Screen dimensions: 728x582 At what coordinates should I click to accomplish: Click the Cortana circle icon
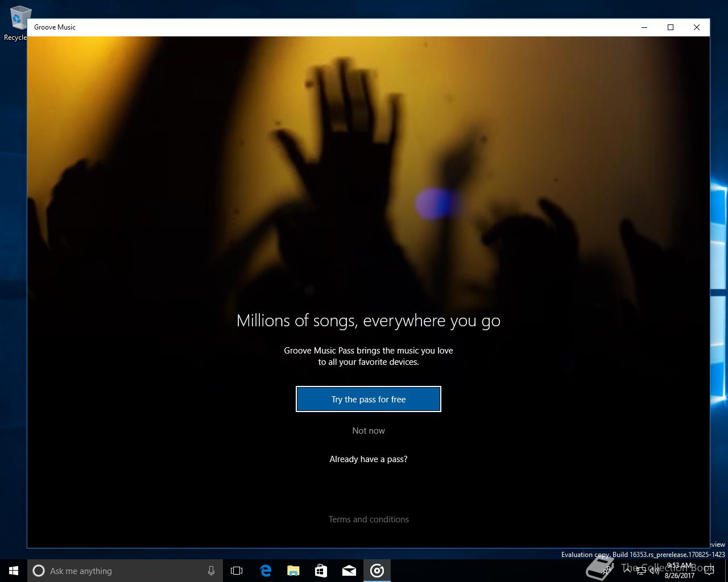coord(39,571)
